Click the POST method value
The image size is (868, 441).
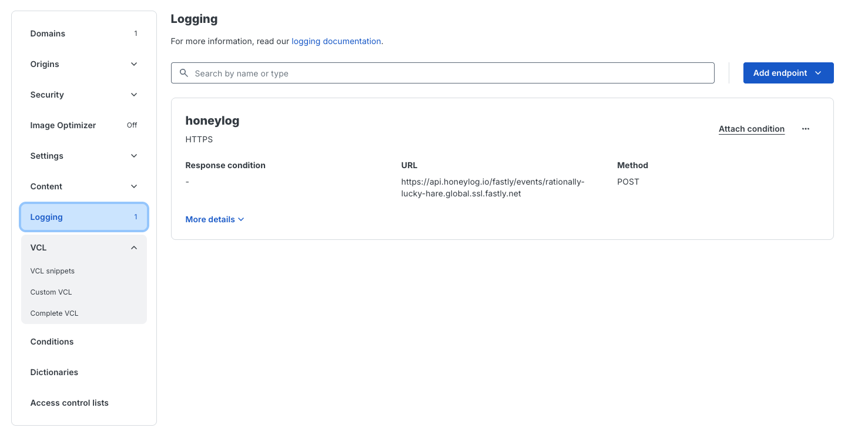point(628,182)
